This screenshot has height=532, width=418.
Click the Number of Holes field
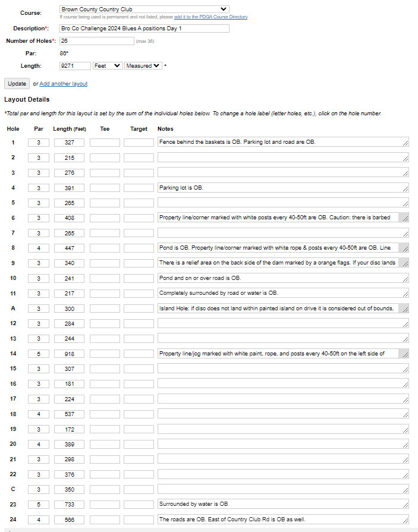(97, 40)
